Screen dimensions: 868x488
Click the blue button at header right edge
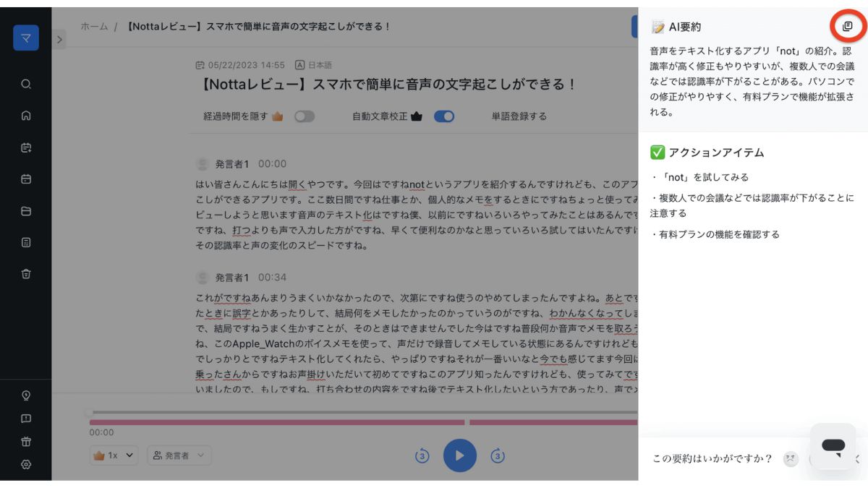coord(634,26)
